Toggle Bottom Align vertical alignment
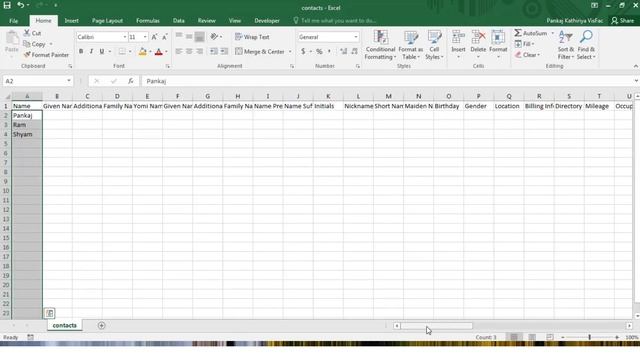Image resolution: width=640 pixels, height=360 pixels. 199,37
